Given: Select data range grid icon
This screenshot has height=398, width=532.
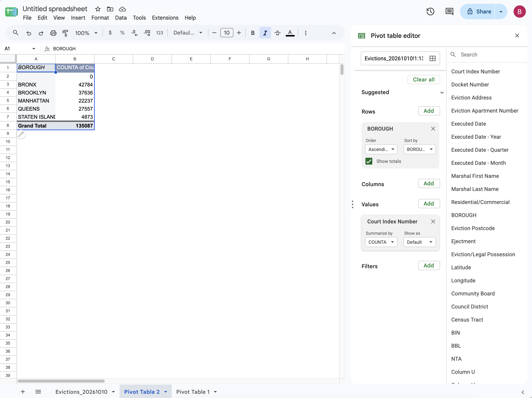Looking at the screenshot, I should 432,58.
